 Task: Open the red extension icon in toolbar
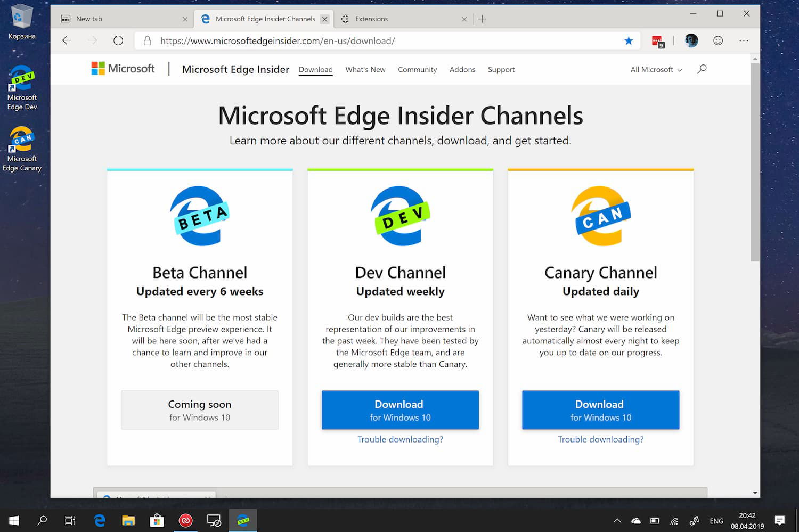coord(657,41)
